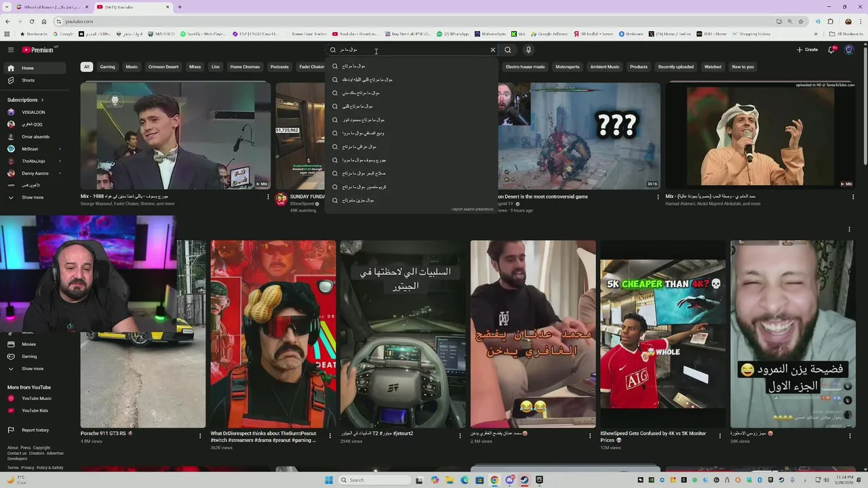Open a new browser tab
The width and height of the screenshot is (868, 488).
pyautogui.click(x=180, y=7)
